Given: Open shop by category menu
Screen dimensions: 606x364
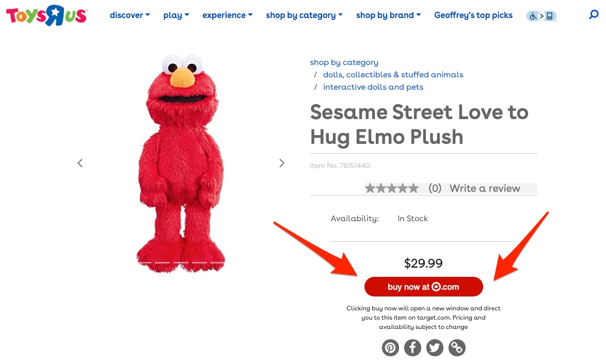Looking at the screenshot, I should 304,15.
